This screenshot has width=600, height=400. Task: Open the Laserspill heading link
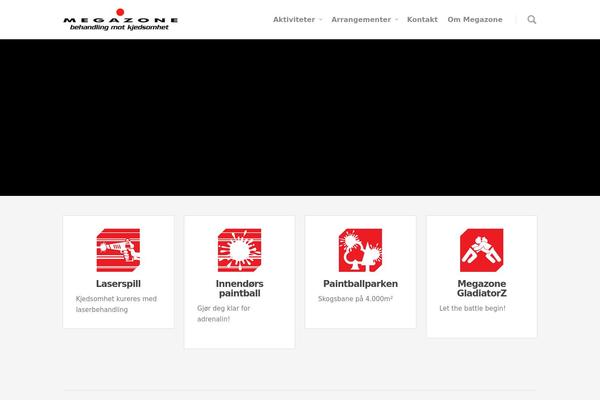(x=118, y=284)
